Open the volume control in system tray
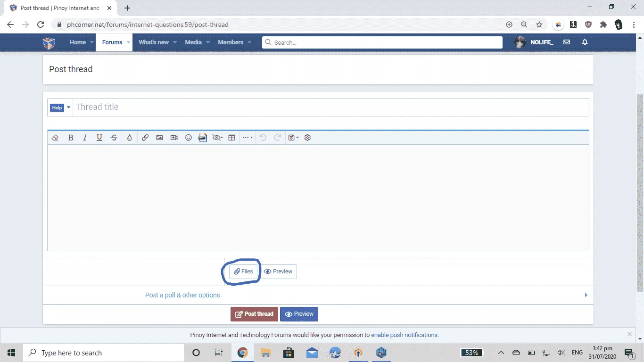This screenshot has width=644, height=362. click(x=561, y=353)
